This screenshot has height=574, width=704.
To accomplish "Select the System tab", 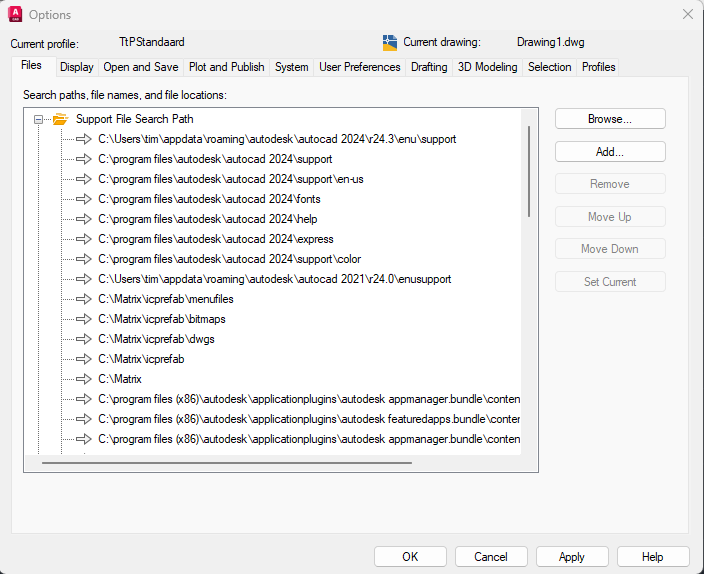I will click(x=291, y=67).
